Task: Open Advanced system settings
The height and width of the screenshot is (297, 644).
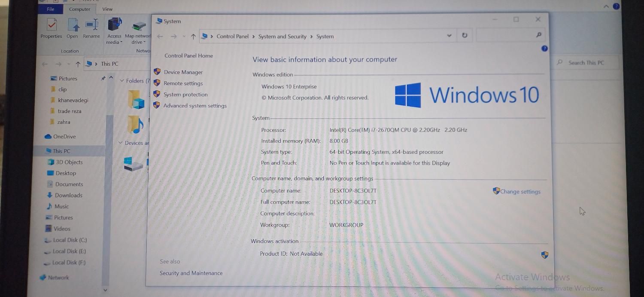Action: (x=195, y=106)
